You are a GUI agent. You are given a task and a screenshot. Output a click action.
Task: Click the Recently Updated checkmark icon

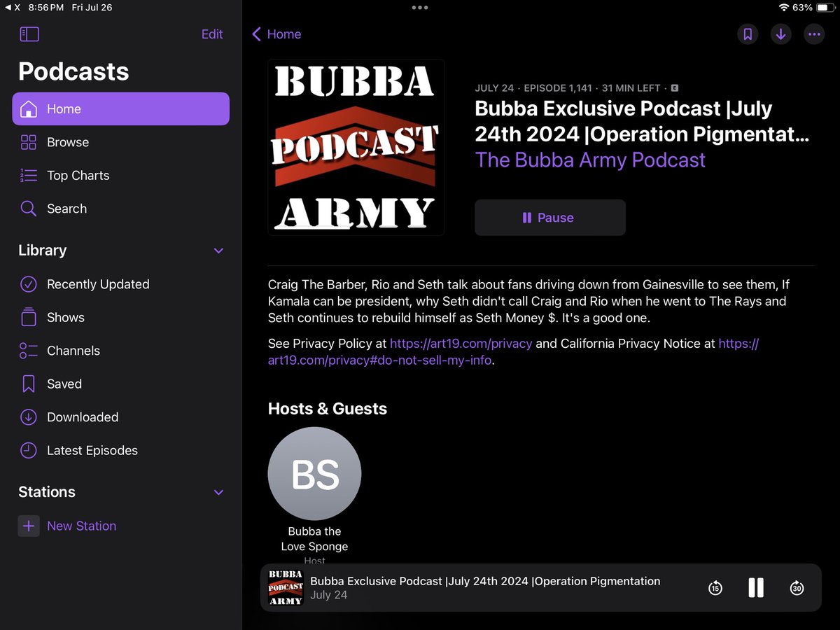click(x=28, y=284)
